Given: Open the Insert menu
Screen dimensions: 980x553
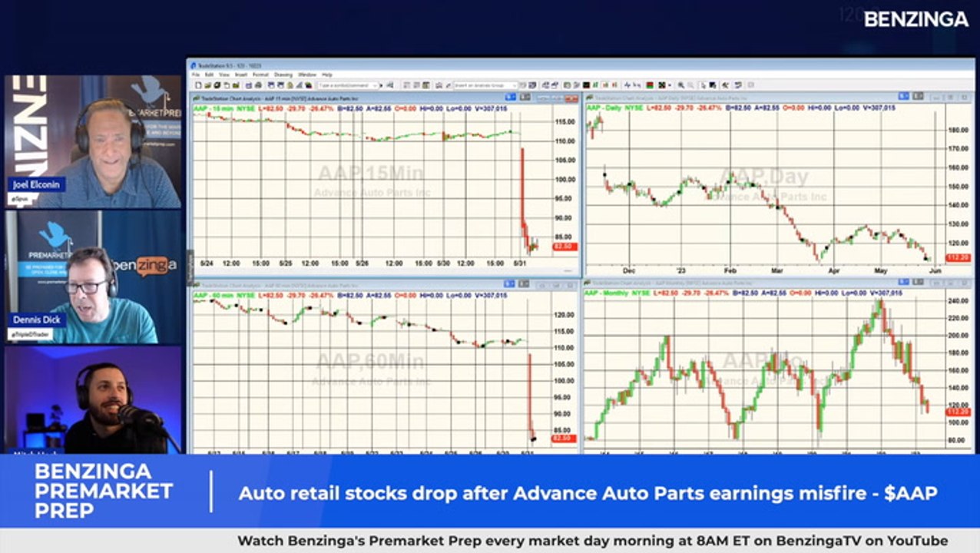Looking at the screenshot, I should click(241, 75).
